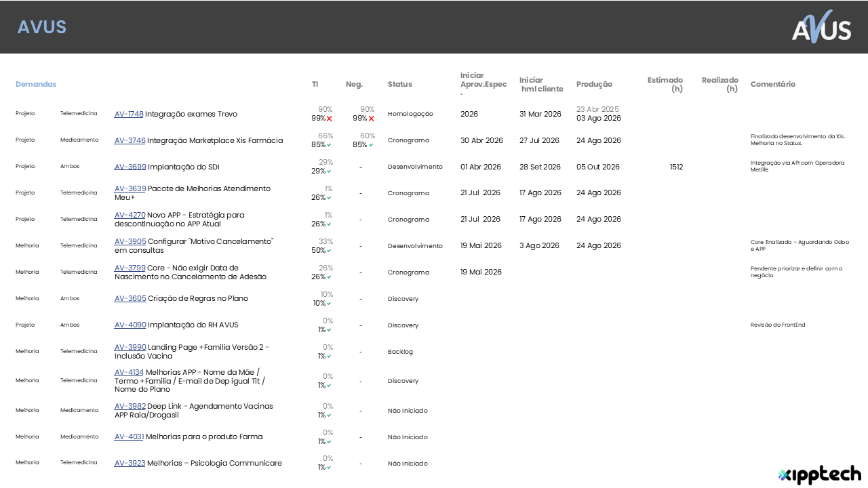The image size is (868, 488).
Task: Click the 31 Mar 2026 date
Action: click(x=540, y=114)
